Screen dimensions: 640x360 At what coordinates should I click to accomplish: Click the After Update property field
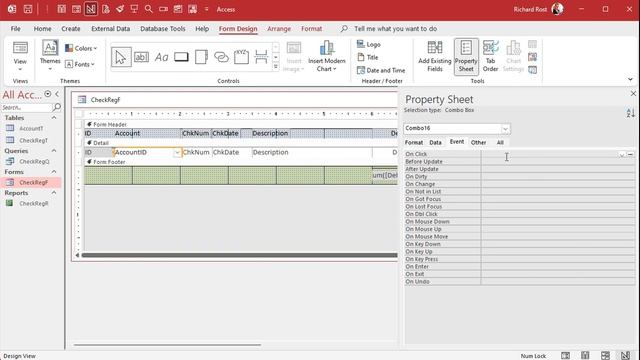coord(558,169)
